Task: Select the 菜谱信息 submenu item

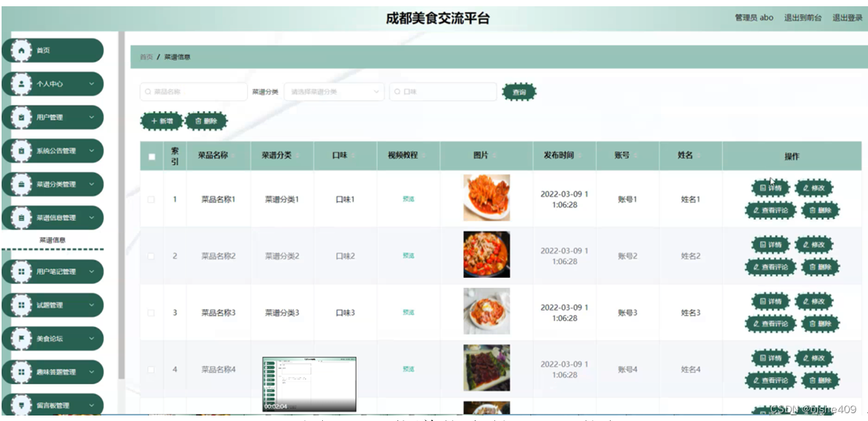Action: (52, 240)
